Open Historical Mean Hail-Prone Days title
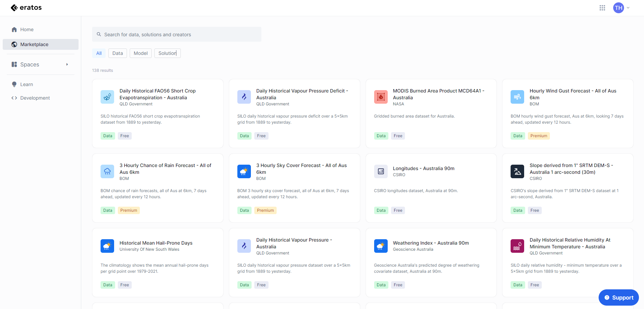 [x=156, y=243]
